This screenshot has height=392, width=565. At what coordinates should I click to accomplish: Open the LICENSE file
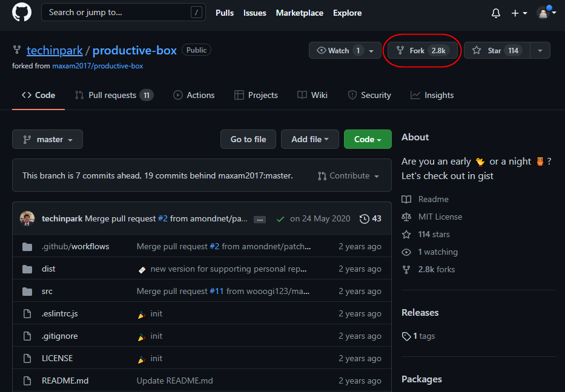pos(58,358)
